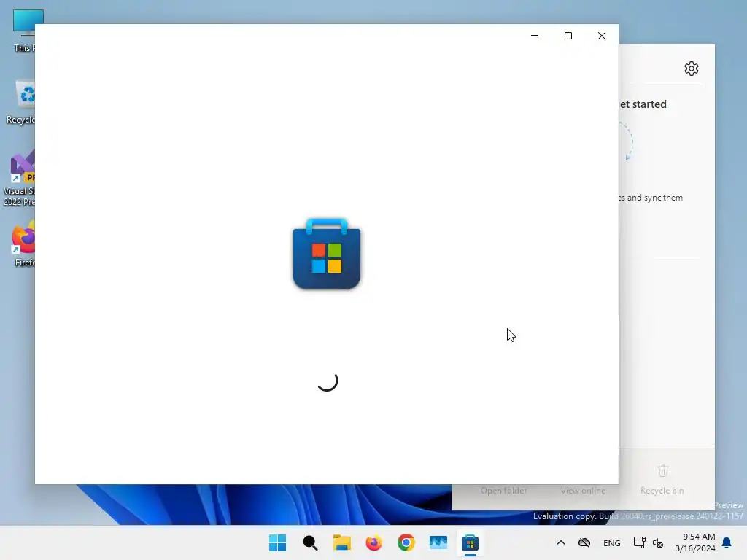747x560 pixels.
Task: Open the Windows Start menu
Action: [277, 542]
